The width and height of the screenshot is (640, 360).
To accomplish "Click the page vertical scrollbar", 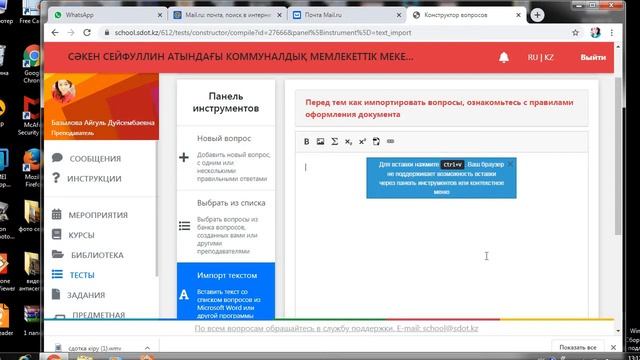I will pos(618,156).
